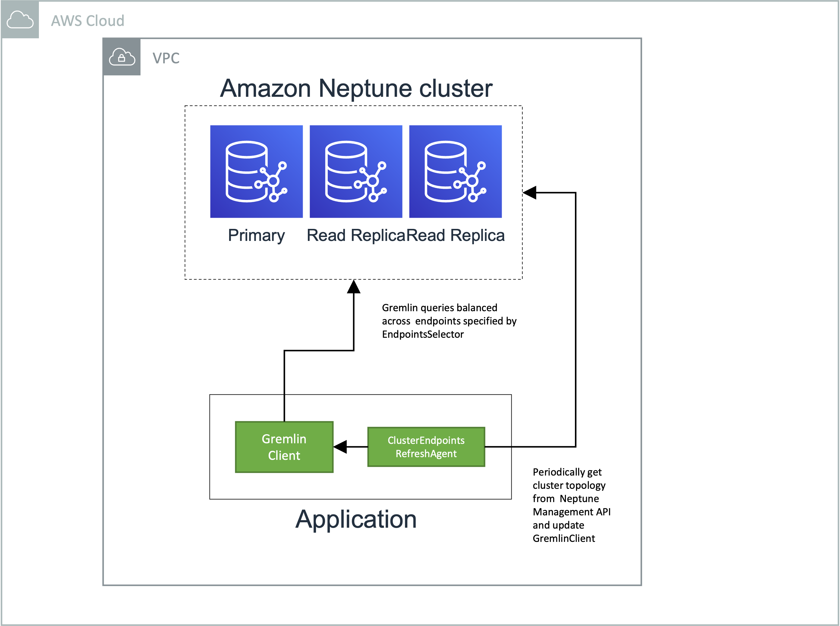Viewport: 840px width, 626px height.
Task: Select the Neptune icon above the middle Read Replica label
Action: point(356,171)
